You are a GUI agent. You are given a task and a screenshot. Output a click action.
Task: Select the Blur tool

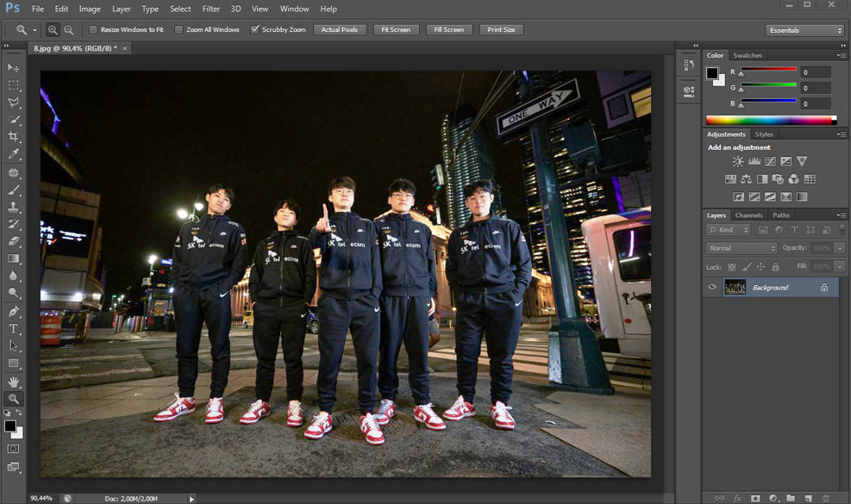(14, 276)
